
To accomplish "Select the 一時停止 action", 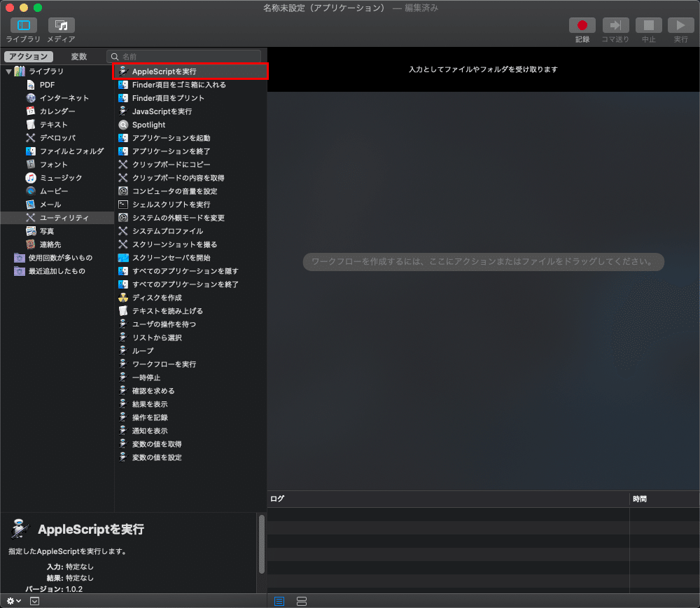I will 190,378.
